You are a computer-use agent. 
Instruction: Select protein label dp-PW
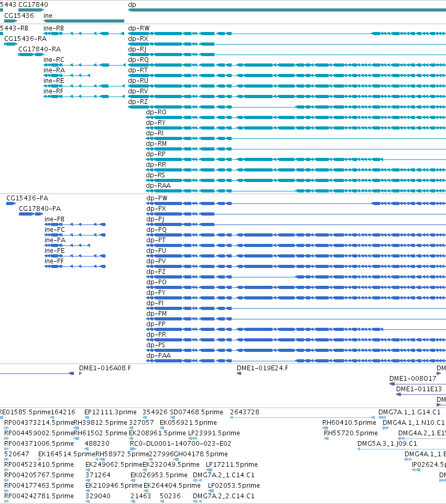point(157,198)
